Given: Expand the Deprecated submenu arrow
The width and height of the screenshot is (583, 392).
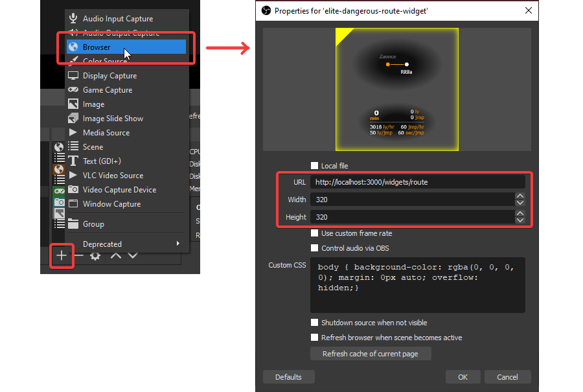Looking at the screenshot, I should (178, 243).
